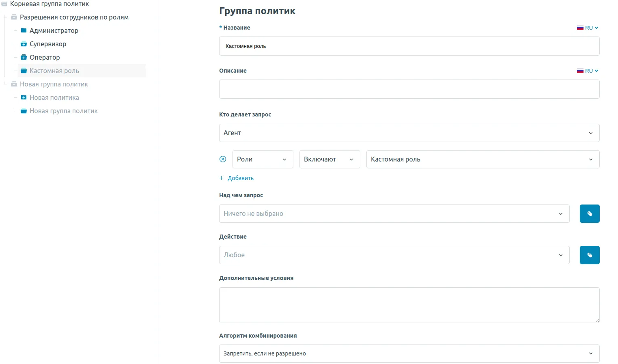
Task: Click the Корневая группа политик root icon
Action: (4, 4)
